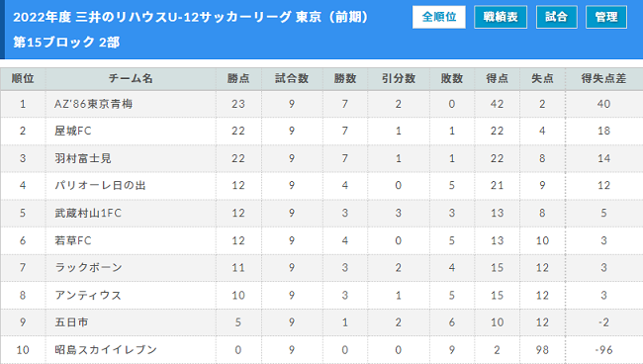
Task: Open team ラックボーン
Action: [x=89, y=268]
